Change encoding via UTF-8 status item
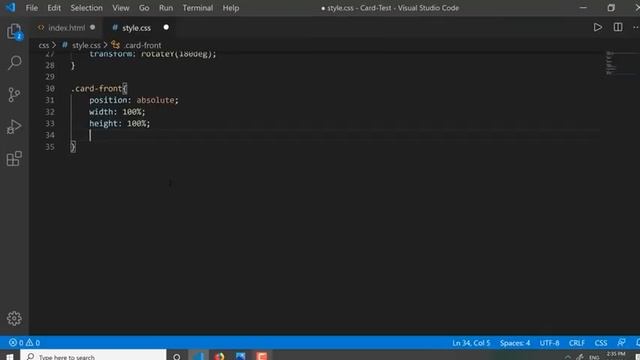This screenshot has height=360, width=640. point(549,343)
